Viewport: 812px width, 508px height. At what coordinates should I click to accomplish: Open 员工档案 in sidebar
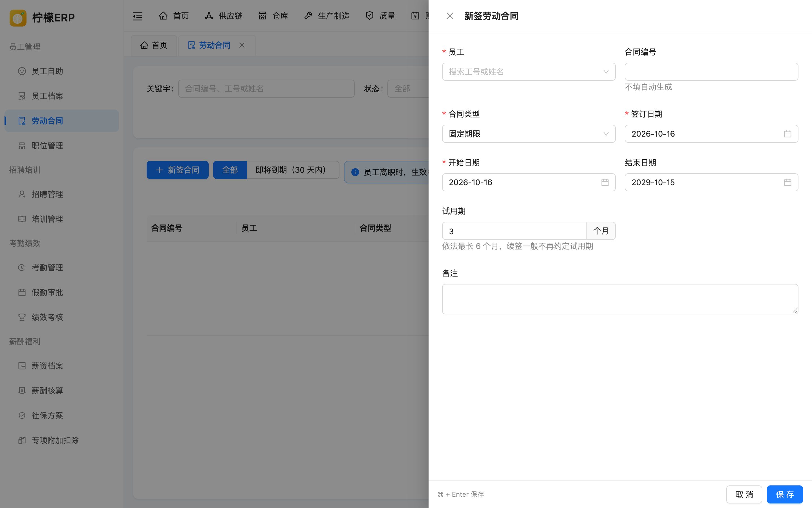pos(62,96)
